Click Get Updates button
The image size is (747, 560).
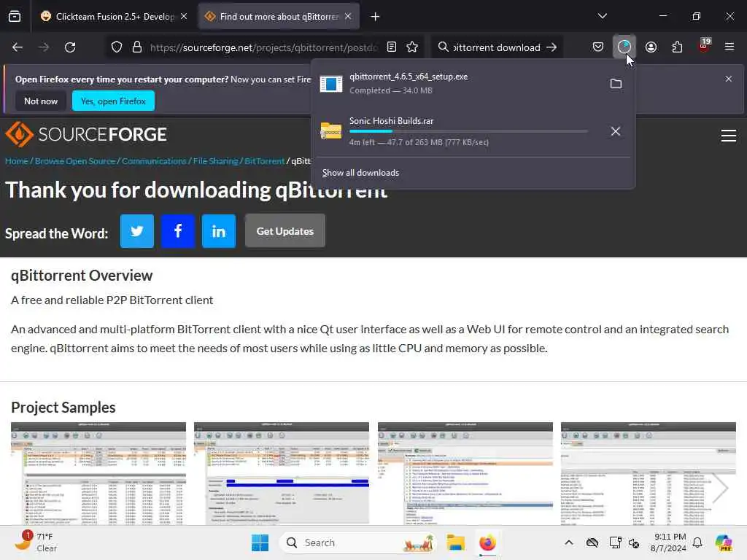tap(285, 231)
